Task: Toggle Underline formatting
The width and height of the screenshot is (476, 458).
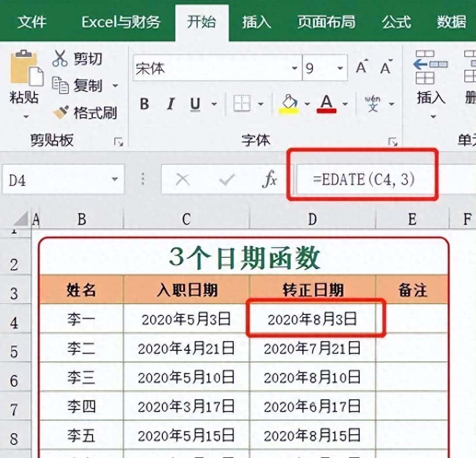Action: pos(195,104)
